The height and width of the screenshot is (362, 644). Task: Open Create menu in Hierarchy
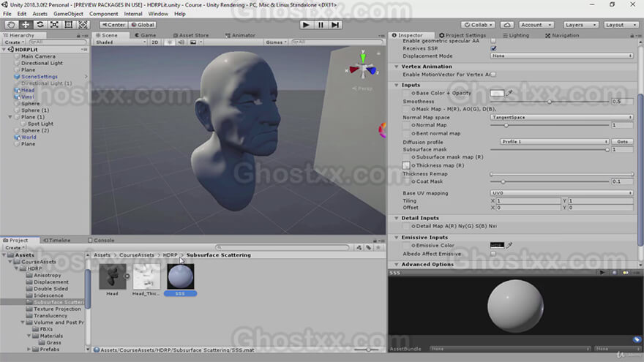coord(15,42)
